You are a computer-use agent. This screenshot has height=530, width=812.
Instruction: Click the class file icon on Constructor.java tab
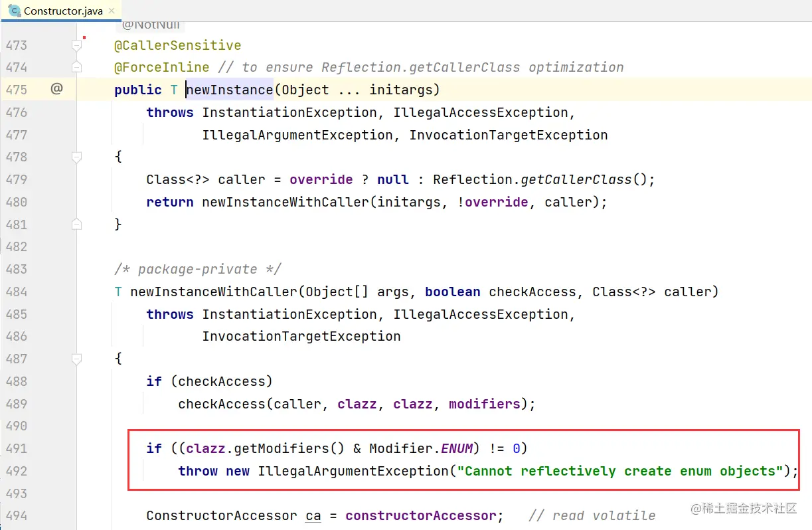coord(13,11)
